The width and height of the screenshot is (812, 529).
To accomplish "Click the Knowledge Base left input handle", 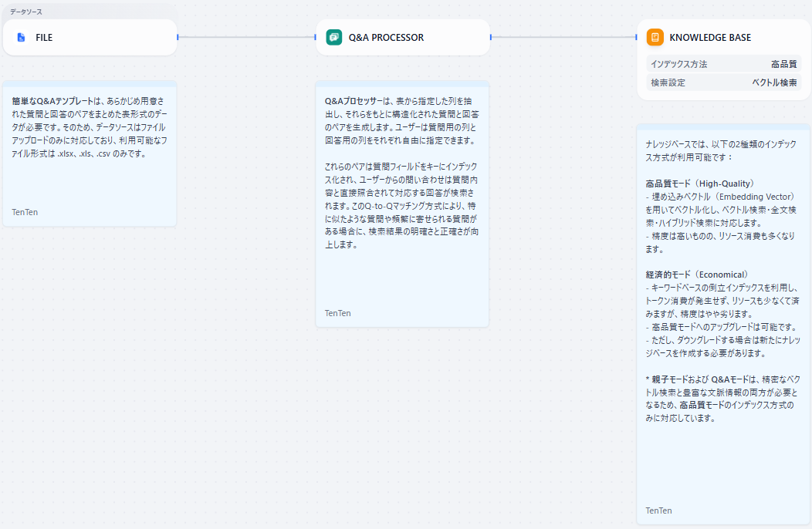I will (637, 37).
